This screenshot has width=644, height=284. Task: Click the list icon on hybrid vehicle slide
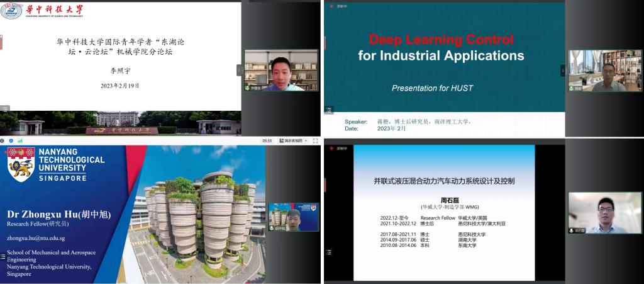tap(328, 252)
